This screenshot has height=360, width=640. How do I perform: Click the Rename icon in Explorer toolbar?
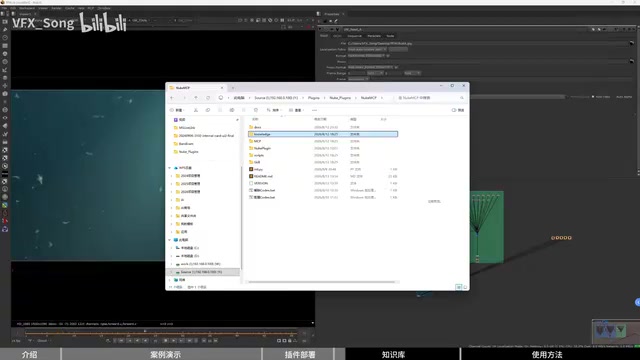pos(232,110)
